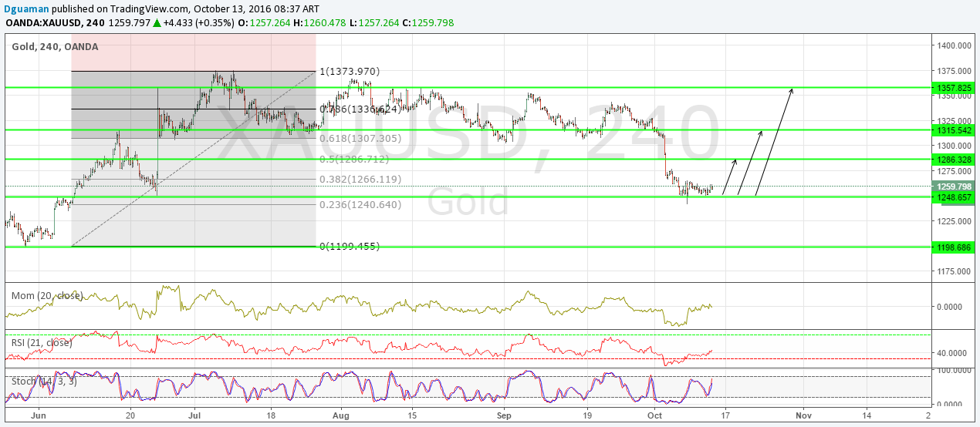Screen dimensions: 980x427
Task: Click the green price tag 1315.542
Action: tap(954, 130)
